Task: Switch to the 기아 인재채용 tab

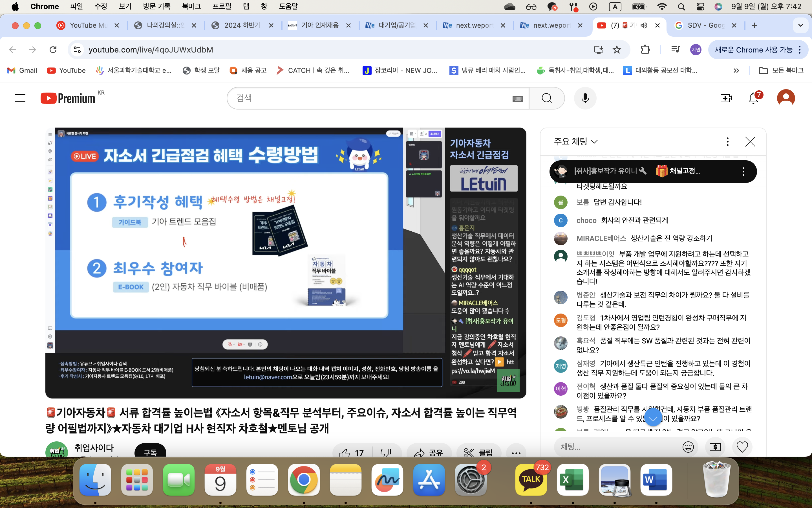Action: [x=319, y=25]
